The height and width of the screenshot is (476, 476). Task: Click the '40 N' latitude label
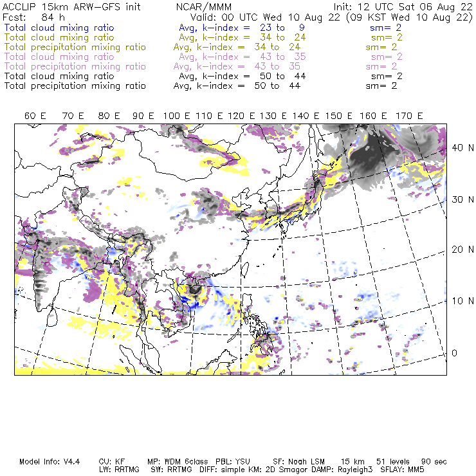462,148
